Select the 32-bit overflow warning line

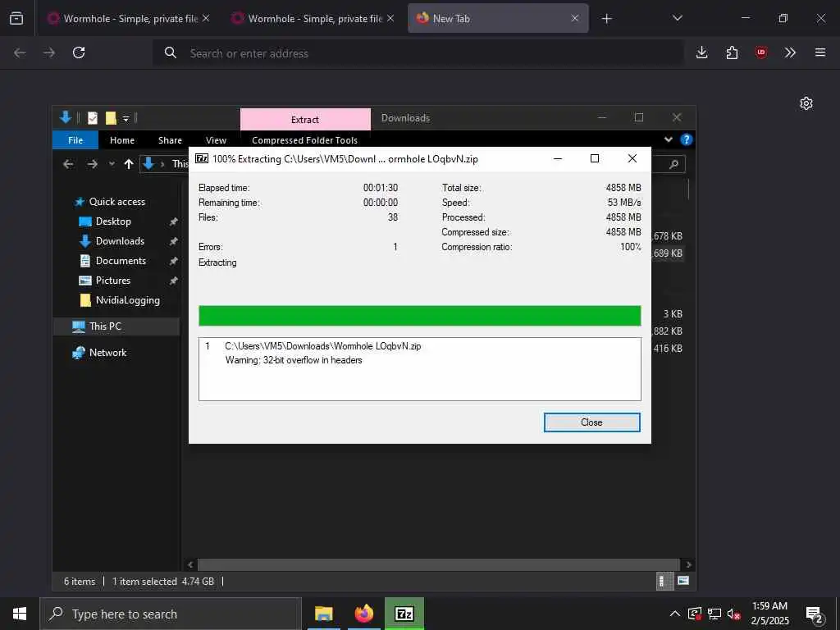click(294, 360)
